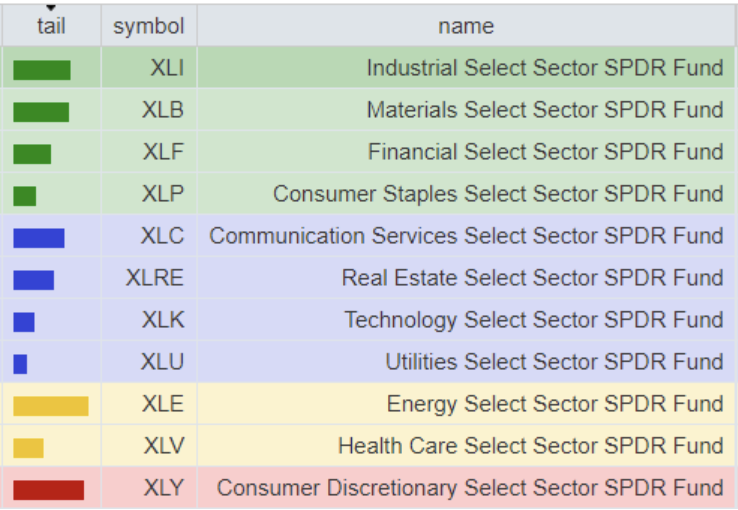Select the XLU symbol cell
The image size is (738, 510).
coord(163,362)
